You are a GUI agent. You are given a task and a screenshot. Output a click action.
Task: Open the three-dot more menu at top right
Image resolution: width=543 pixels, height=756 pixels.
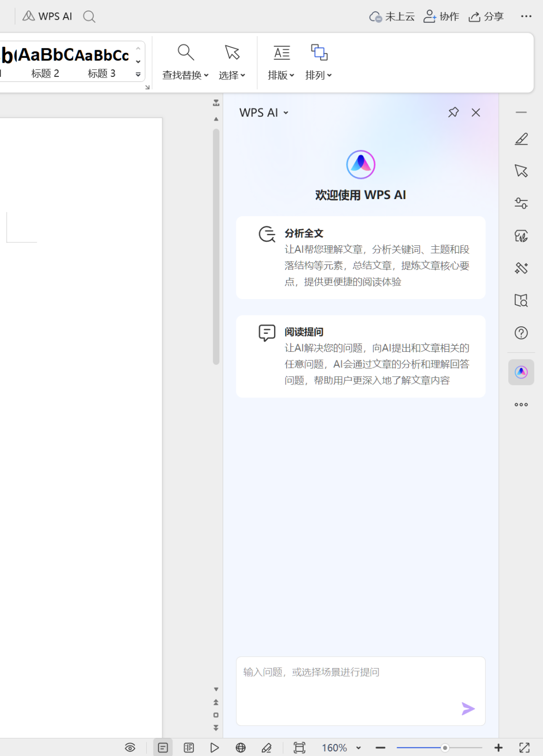point(526,17)
